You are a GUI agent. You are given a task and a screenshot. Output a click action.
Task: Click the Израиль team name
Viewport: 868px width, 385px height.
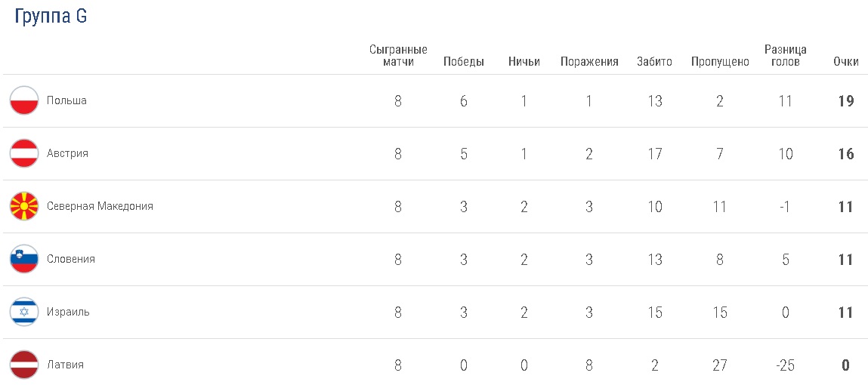[x=68, y=312]
